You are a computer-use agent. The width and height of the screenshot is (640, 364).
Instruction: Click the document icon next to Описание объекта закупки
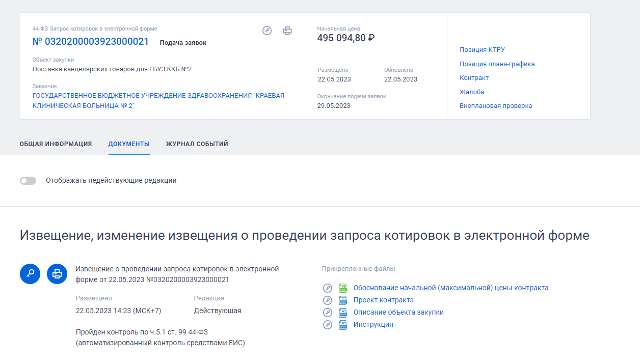click(x=342, y=312)
